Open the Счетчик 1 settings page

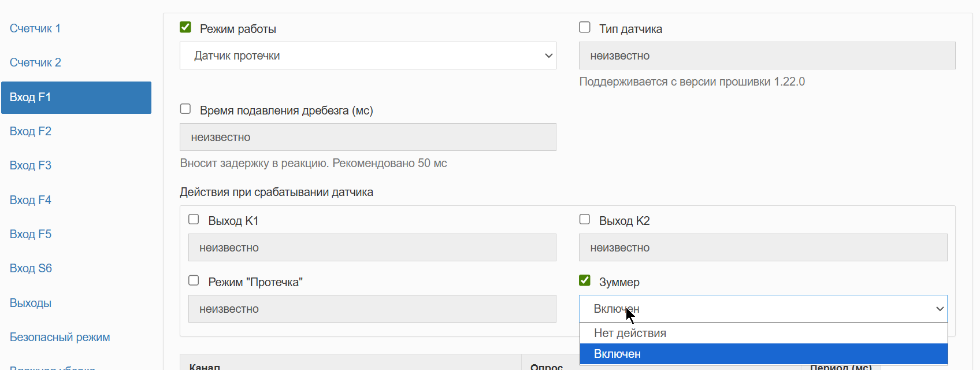(x=35, y=28)
